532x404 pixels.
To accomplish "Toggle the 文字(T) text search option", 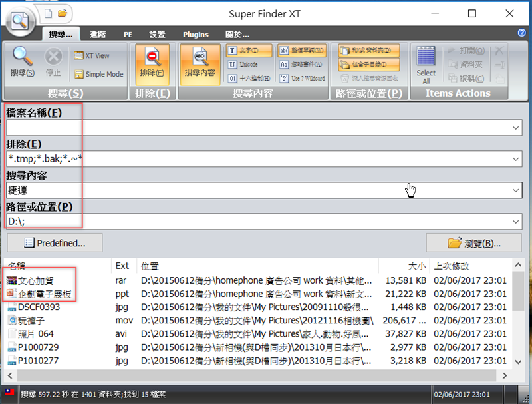I will point(249,50).
